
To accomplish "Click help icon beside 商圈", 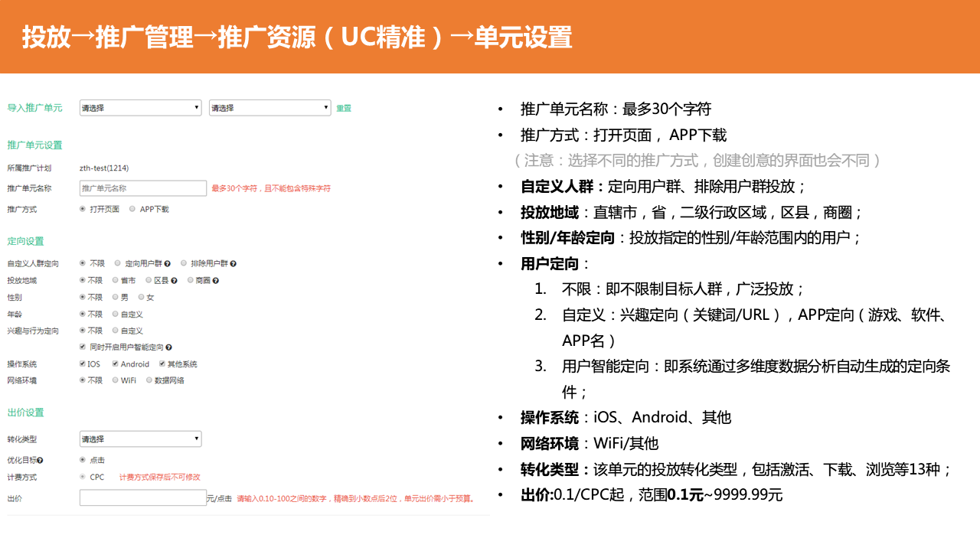I will tap(216, 281).
